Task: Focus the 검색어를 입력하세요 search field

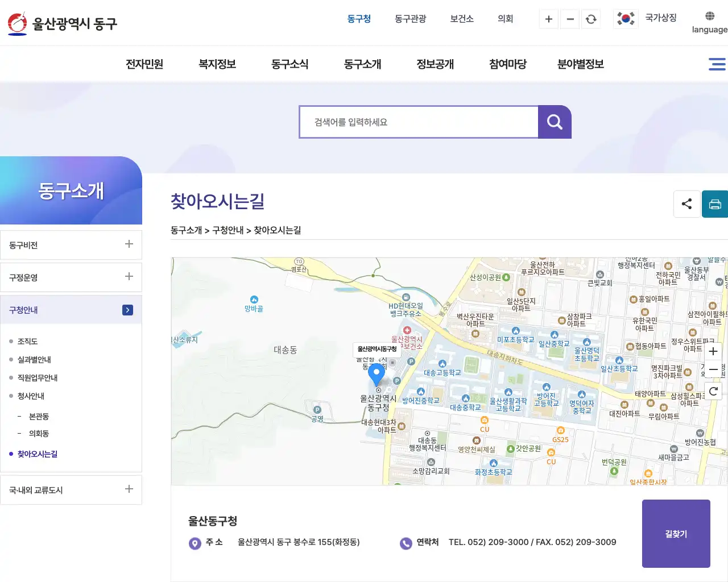Action: coord(419,122)
